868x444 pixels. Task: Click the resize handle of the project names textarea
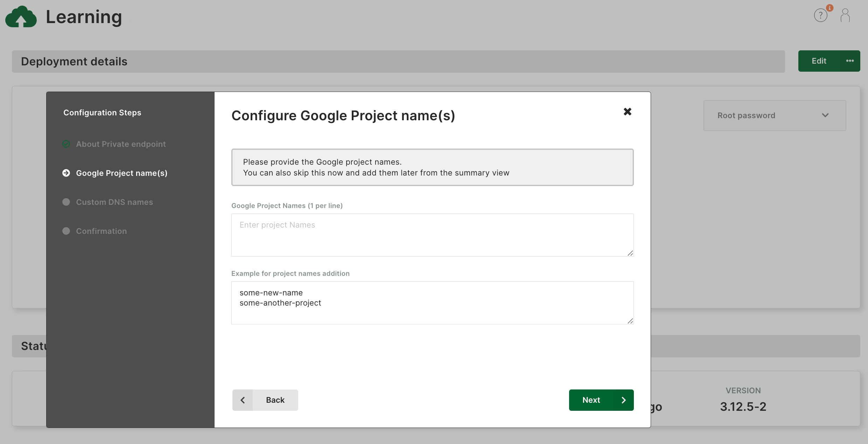click(630, 253)
